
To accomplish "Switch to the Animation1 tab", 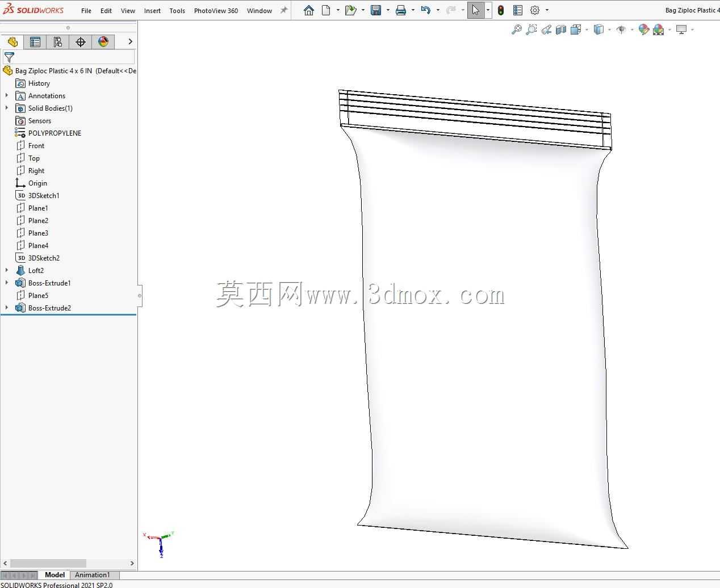I will tap(92, 575).
